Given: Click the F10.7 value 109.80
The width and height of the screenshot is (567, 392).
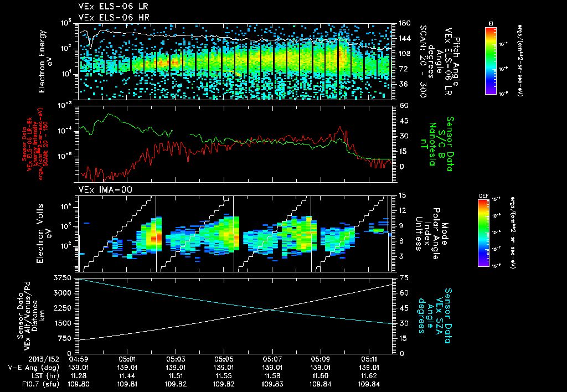Looking at the screenshot, I should pyautogui.click(x=79, y=384).
